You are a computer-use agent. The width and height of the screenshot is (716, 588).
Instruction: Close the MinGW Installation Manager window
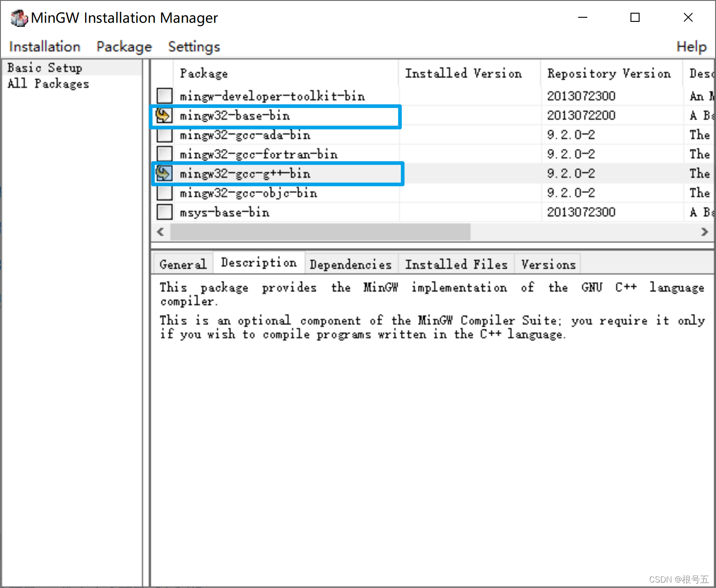click(x=688, y=18)
